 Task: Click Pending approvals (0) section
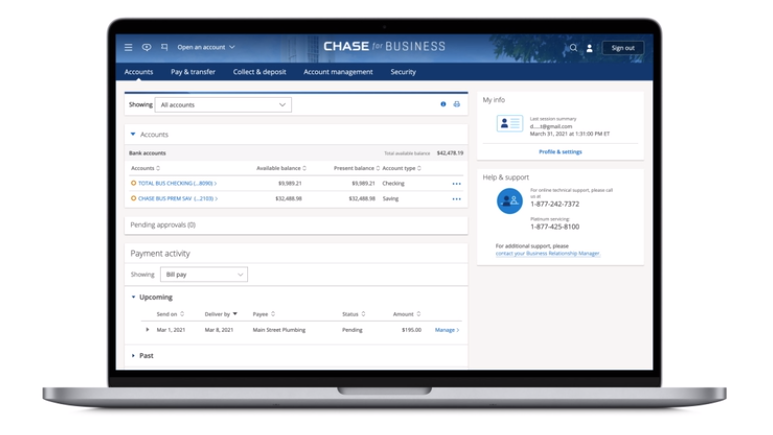click(x=296, y=225)
